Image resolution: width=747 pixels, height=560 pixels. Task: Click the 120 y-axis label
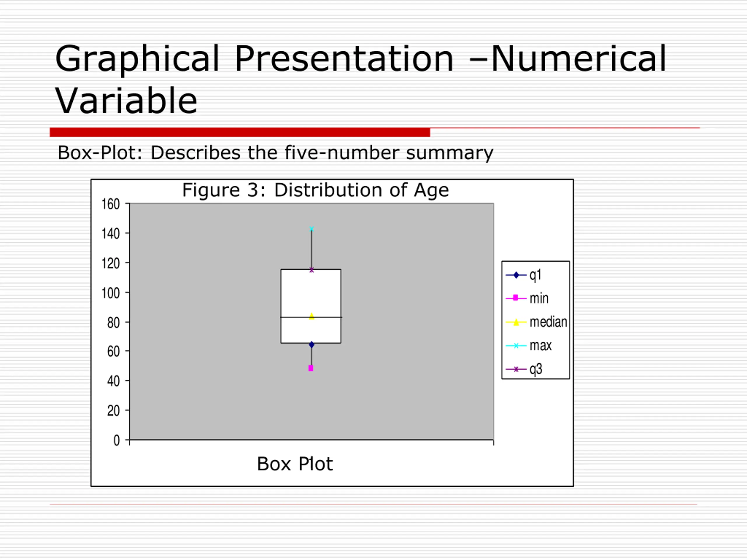111,263
